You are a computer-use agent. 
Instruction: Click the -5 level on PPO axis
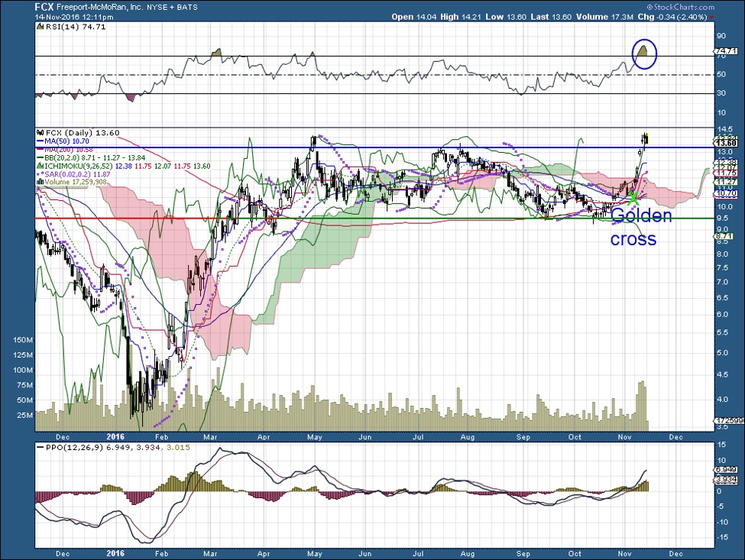point(722,507)
